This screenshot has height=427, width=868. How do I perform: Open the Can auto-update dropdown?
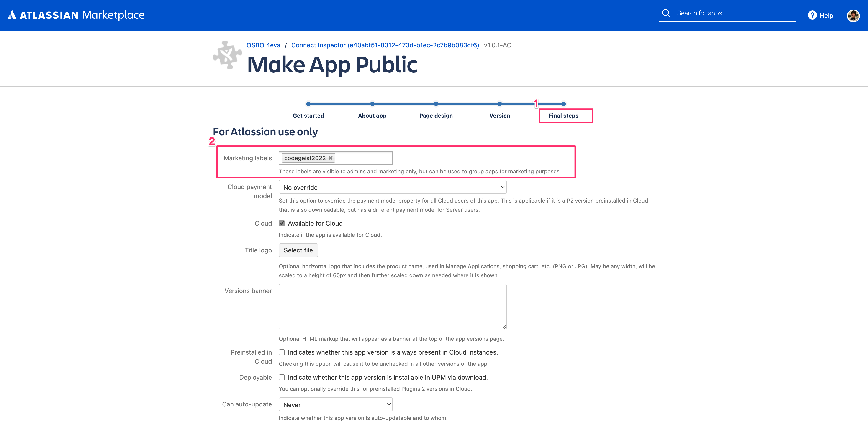click(336, 404)
